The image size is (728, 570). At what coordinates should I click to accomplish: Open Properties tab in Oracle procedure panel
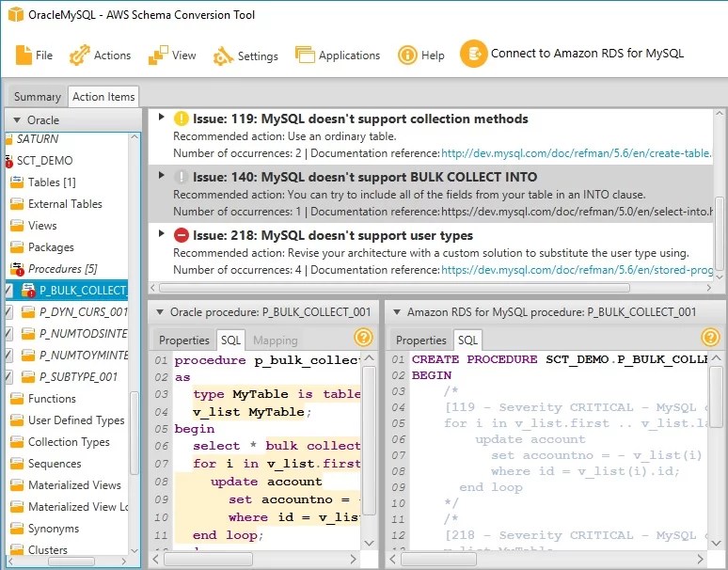[184, 340]
